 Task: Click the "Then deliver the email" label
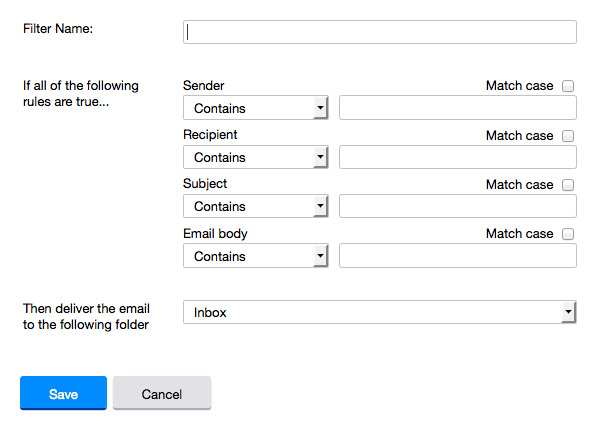pyautogui.click(x=86, y=308)
